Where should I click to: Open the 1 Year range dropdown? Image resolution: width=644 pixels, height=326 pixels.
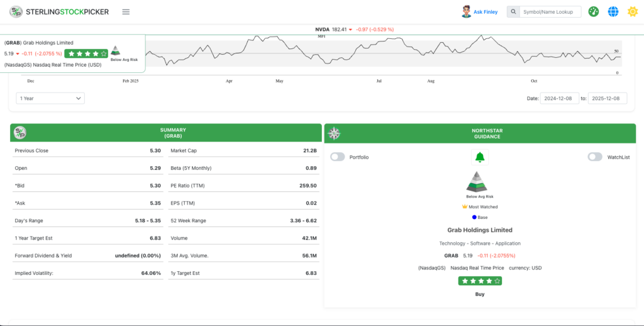(x=50, y=98)
